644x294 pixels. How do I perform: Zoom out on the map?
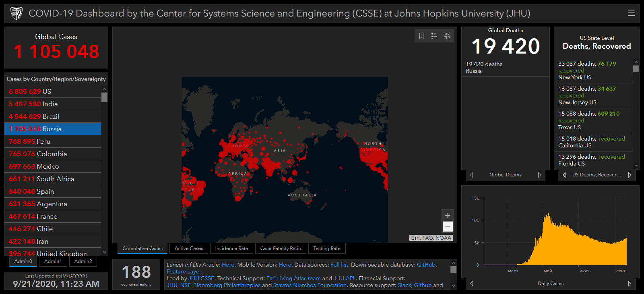pos(448,227)
